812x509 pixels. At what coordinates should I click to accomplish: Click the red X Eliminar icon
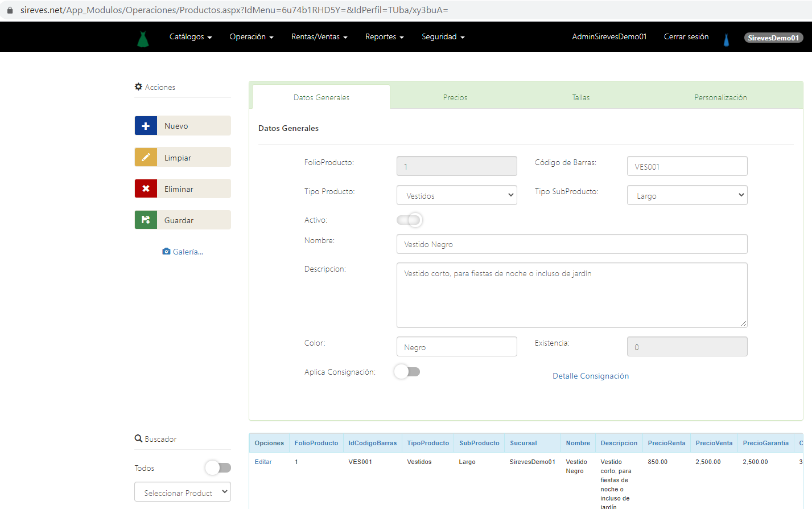click(x=146, y=188)
